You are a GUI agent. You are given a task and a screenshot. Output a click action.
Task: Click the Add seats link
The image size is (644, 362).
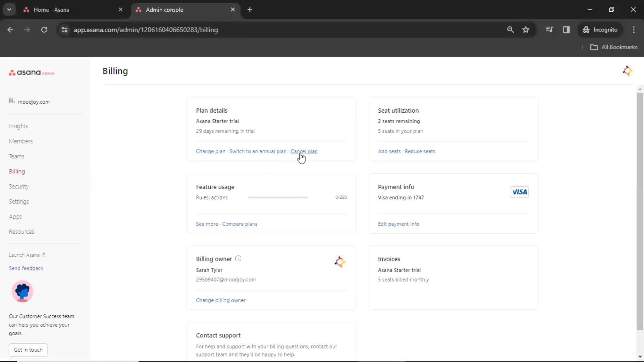(x=389, y=151)
